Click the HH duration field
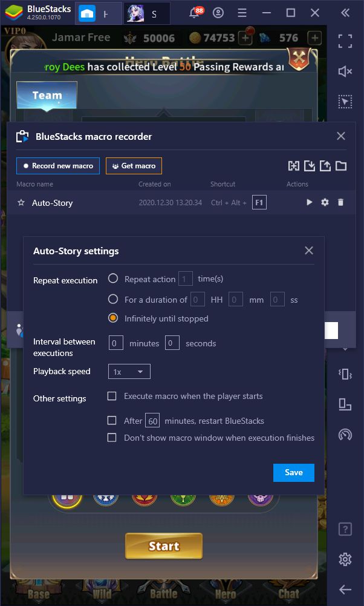 (x=198, y=300)
